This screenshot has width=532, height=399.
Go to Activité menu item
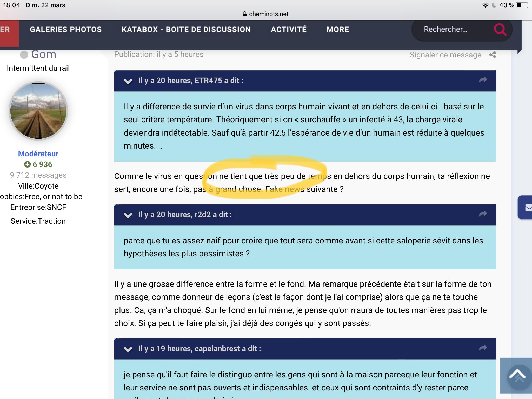point(289,29)
